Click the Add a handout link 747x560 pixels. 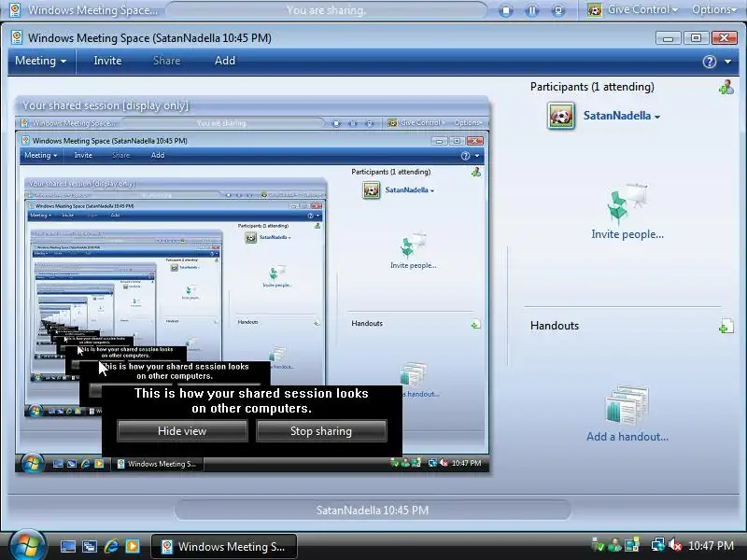coord(627,437)
